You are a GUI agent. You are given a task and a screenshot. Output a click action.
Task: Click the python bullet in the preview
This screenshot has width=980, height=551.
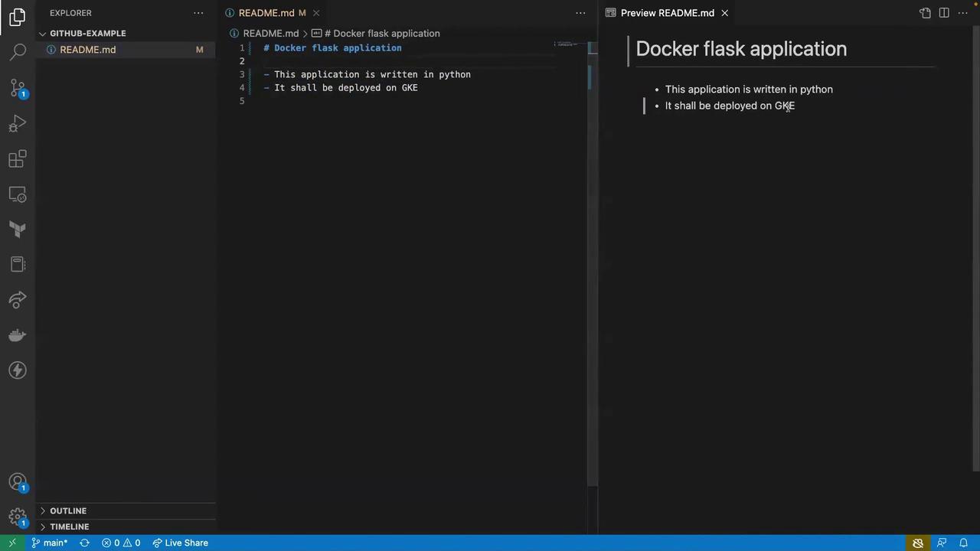[749, 90]
